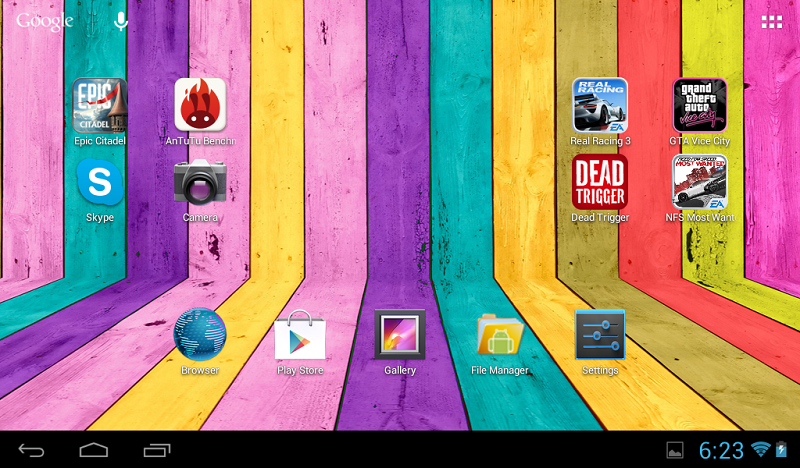The image size is (800, 468).
Task: Launch Dead Trigger game
Action: point(600,182)
